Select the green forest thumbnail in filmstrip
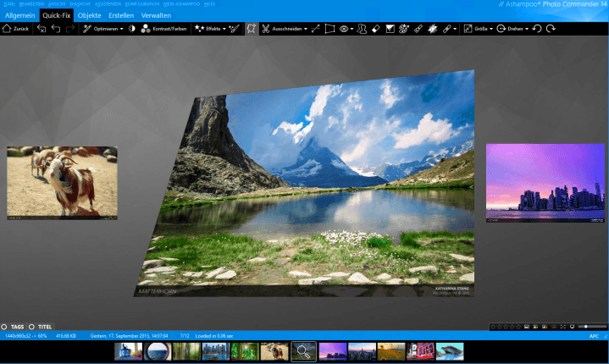 click(x=245, y=351)
